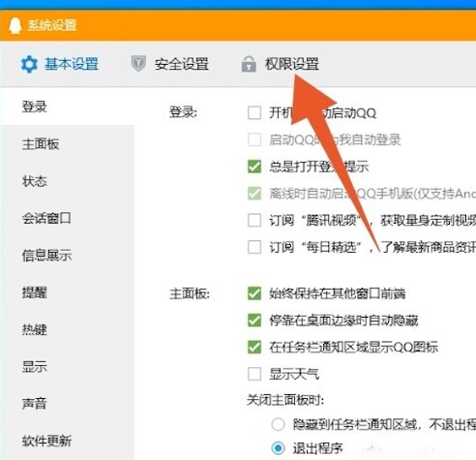Image resolution: width=476 pixels, height=460 pixels.
Task: Click the lock icon for permission settings
Action: (x=249, y=64)
